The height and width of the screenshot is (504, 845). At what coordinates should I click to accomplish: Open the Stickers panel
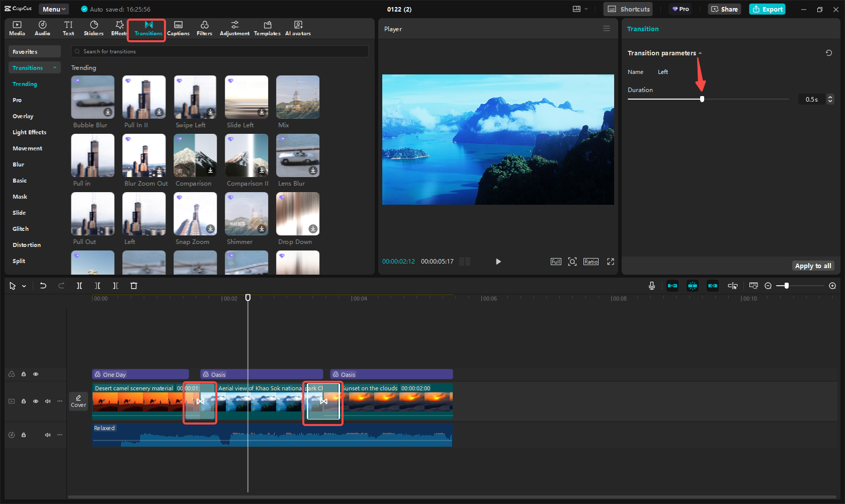click(94, 28)
